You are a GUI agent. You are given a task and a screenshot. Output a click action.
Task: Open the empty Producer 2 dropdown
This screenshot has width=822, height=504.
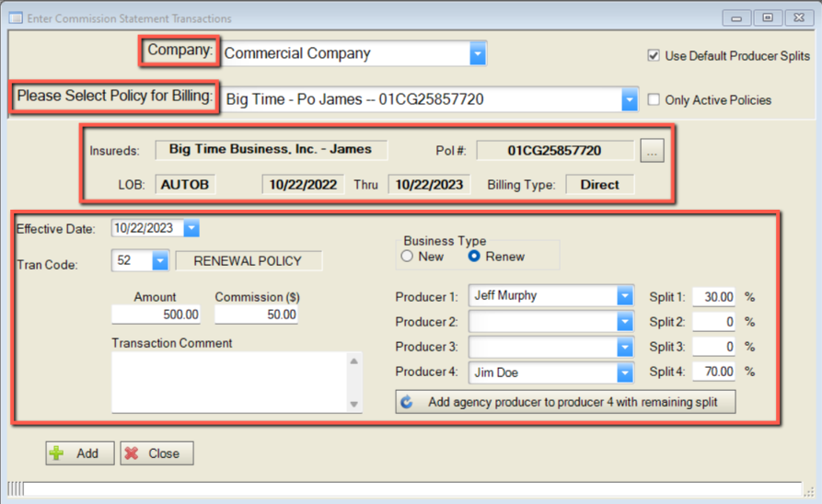pos(625,322)
